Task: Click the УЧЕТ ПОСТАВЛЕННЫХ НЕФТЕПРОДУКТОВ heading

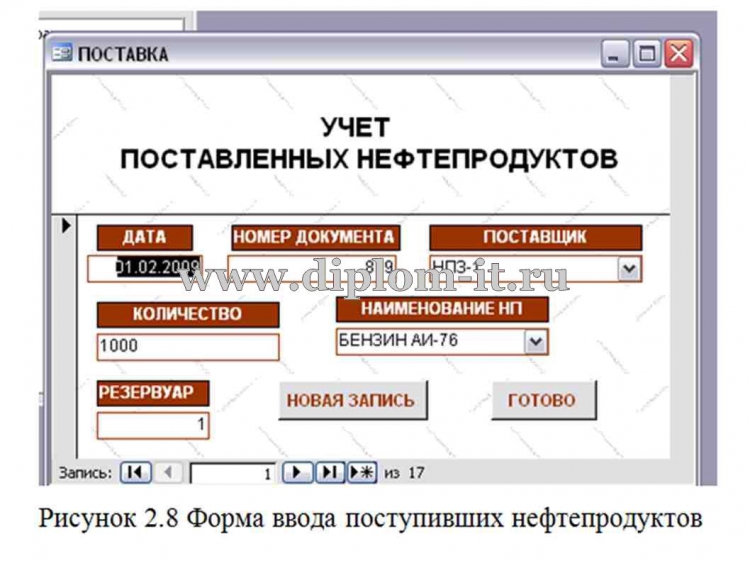Action: pyautogui.click(x=369, y=144)
